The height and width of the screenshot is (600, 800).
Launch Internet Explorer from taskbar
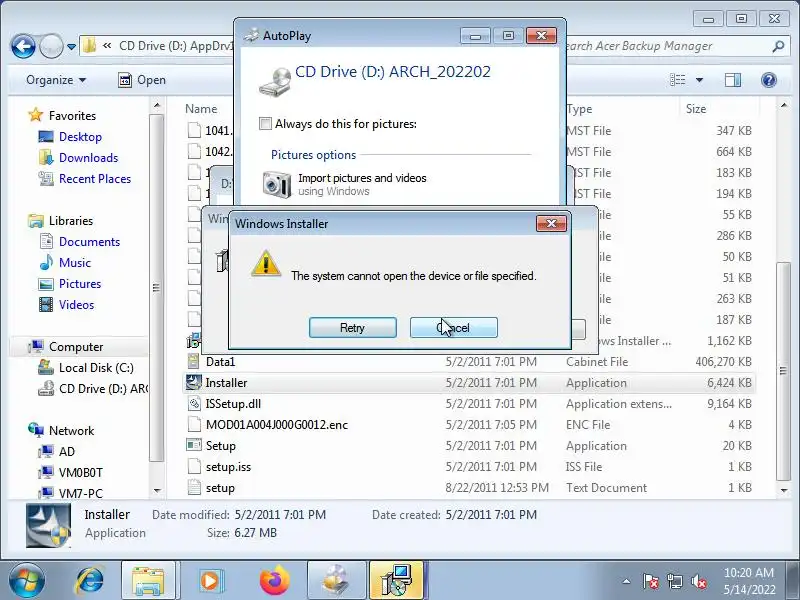[90, 581]
